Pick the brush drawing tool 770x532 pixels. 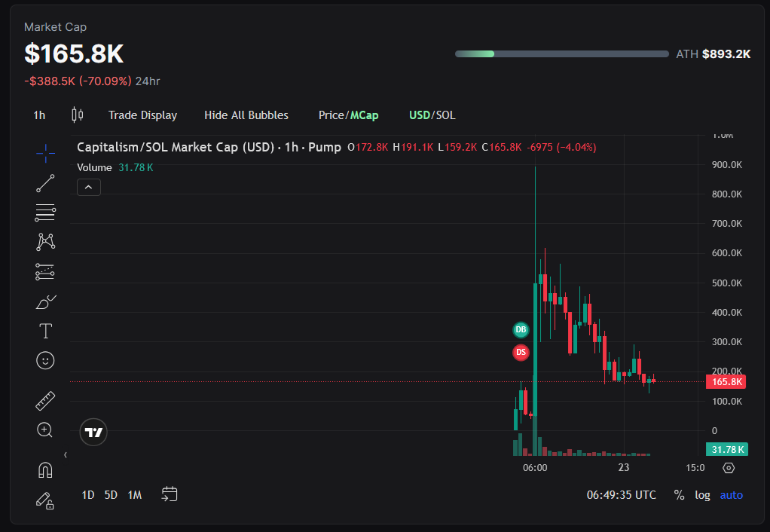click(46, 301)
